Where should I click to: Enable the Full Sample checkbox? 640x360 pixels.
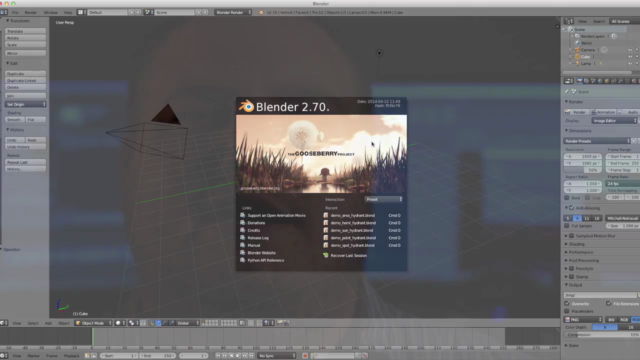pyautogui.click(x=567, y=226)
